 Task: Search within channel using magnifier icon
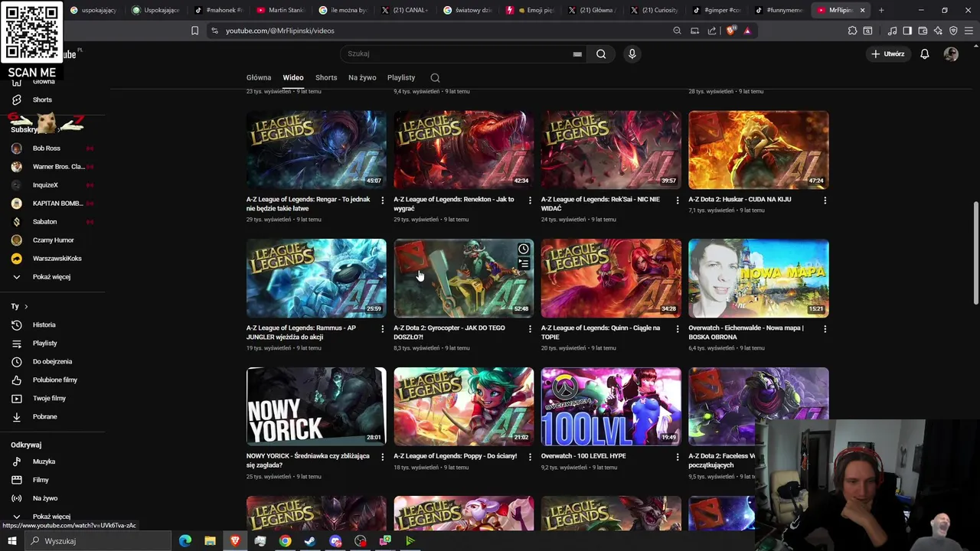tap(435, 77)
